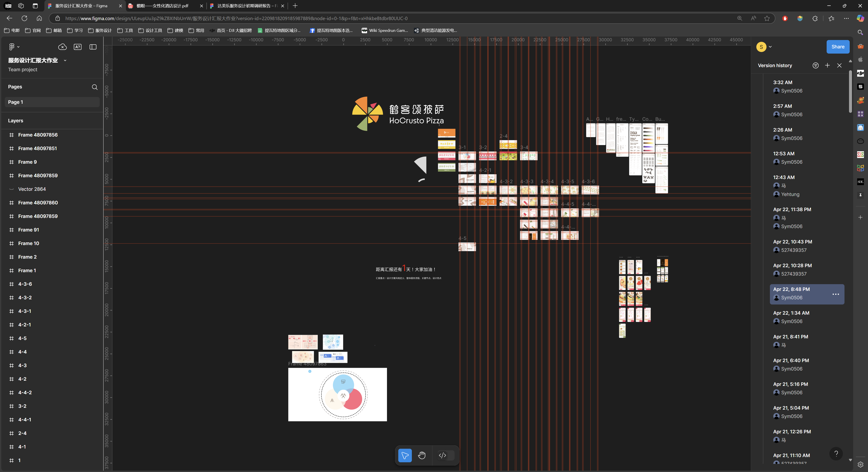Open the Figma main menu logo

[x=12, y=47]
